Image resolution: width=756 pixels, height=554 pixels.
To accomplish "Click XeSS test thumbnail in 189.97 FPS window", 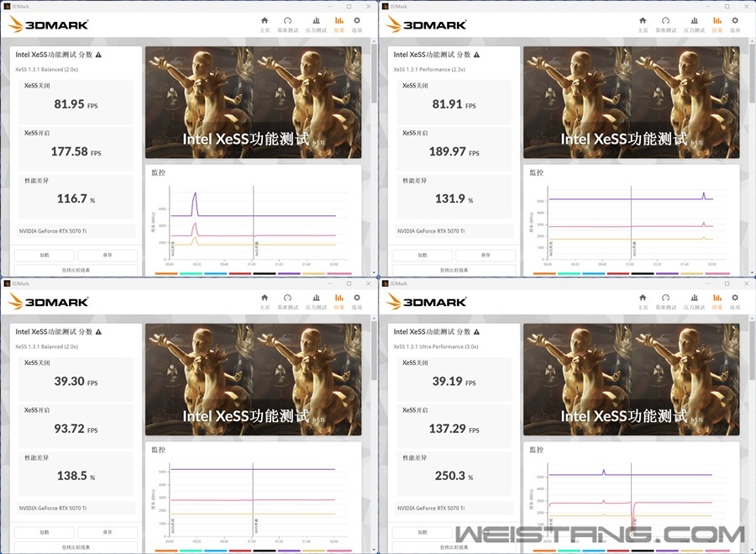I will tap(631, 103).
